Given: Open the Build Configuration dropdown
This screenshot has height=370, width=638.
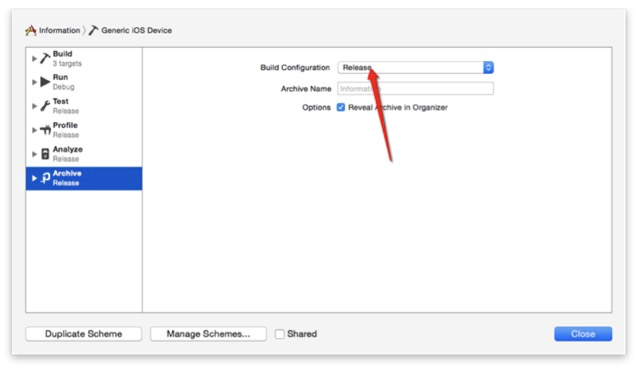Looking at the screenshot, I should [415, 68].
